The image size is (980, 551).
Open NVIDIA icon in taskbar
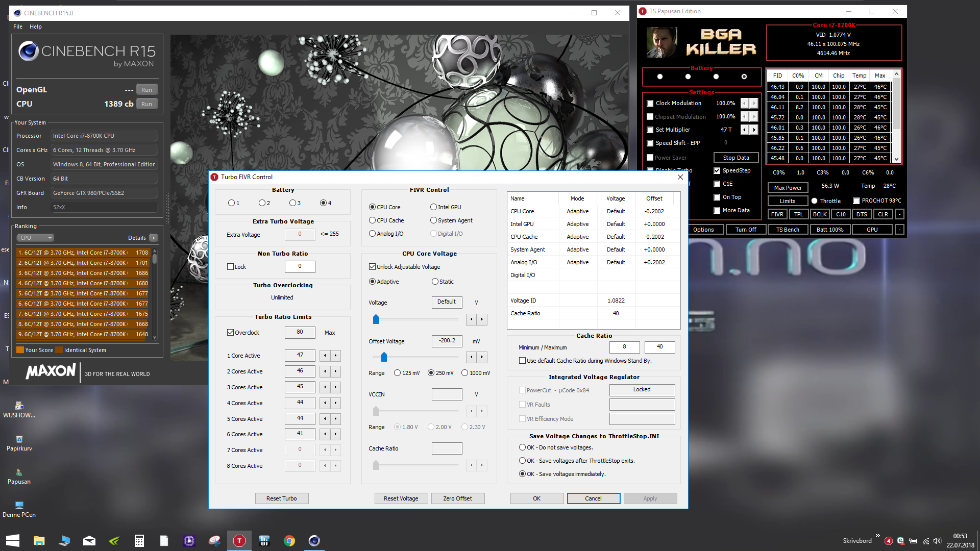click(114, 540)
